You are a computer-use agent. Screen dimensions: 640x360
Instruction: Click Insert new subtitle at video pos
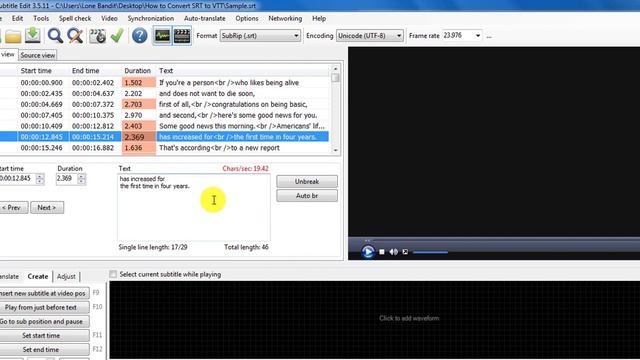coord(44,293)
